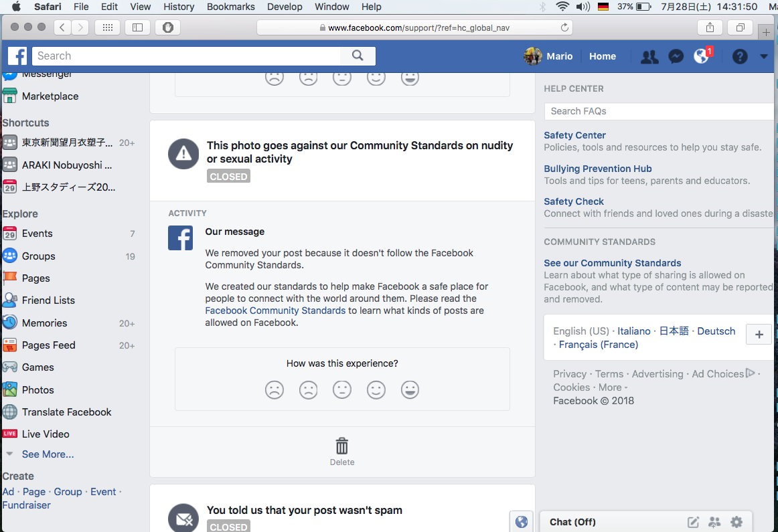The height and width of the screenshot is (532, 778).
Task: Open the Bullying Prevention Hub link
Action: click(x=597, y=169)
